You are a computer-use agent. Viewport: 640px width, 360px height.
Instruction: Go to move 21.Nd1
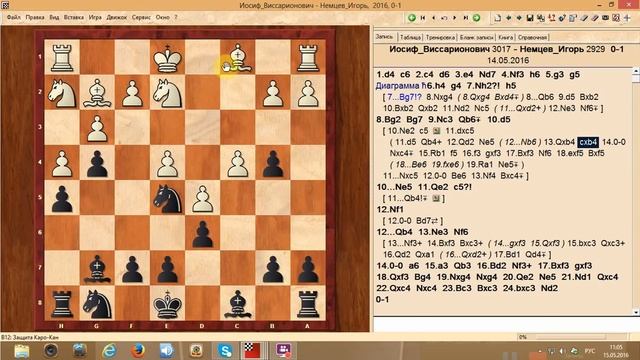576,277
